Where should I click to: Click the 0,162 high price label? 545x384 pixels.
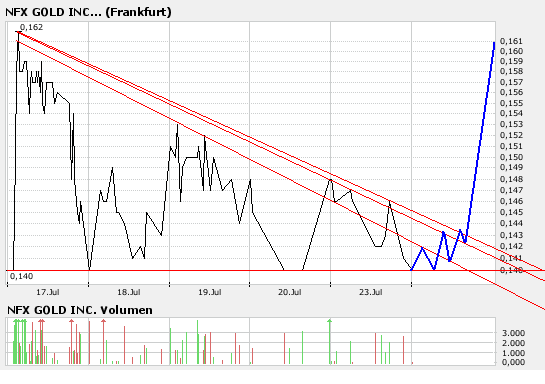click(x=31, y=27)
